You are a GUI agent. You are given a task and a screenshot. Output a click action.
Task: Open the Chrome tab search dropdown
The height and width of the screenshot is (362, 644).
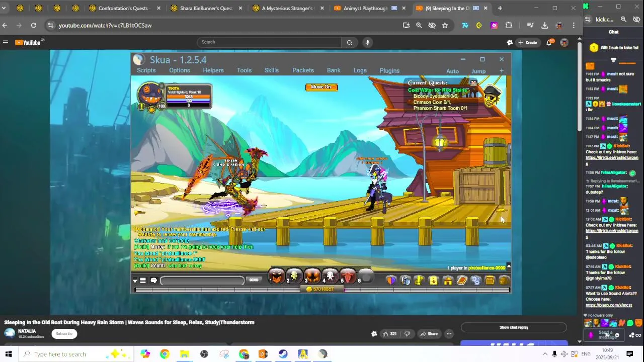(x=5, y=8)
